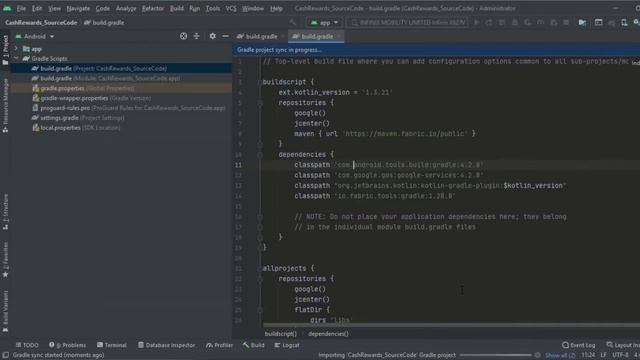Open the Project tool window tab
The width and height of the screenshot is (640, 360).
pos(5,50)
